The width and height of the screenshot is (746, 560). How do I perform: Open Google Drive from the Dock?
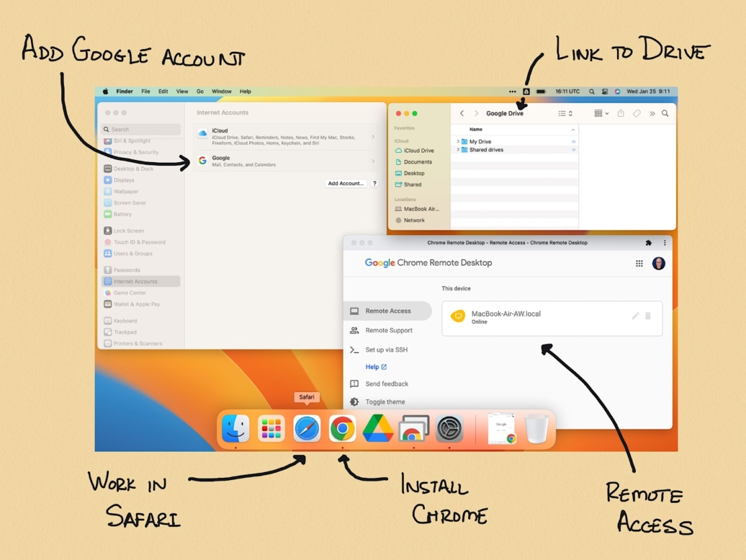pyautogui.click(x=378, y=429)
